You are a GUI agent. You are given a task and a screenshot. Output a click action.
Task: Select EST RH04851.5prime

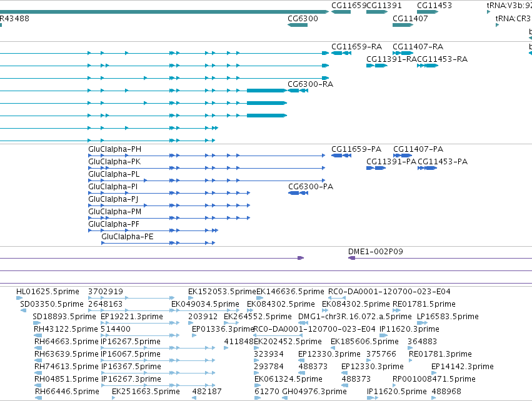click(66, 379)
